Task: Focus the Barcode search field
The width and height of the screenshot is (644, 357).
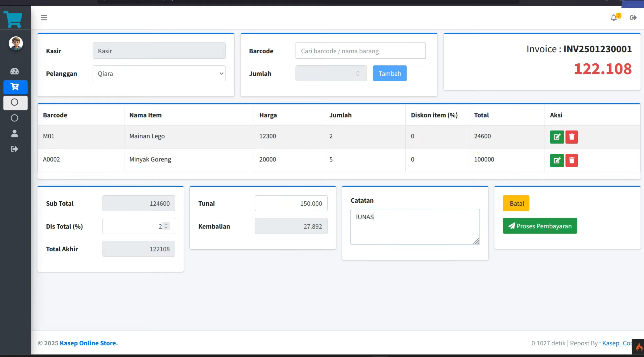Action: (x=360, y=51)
